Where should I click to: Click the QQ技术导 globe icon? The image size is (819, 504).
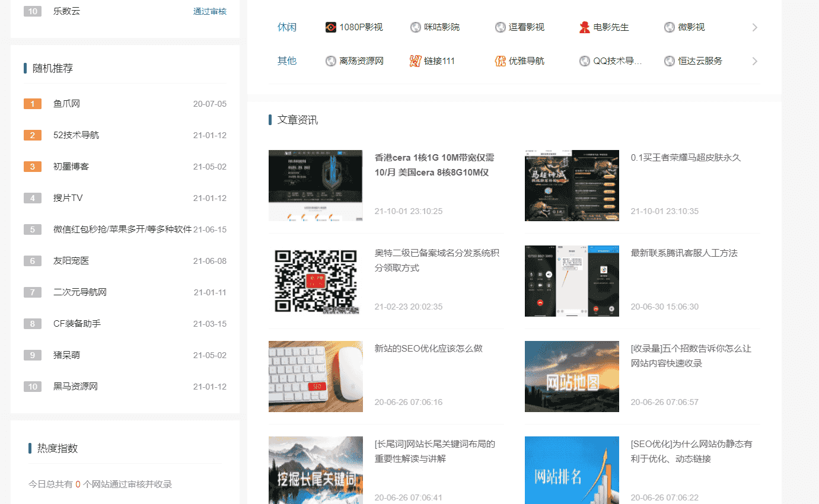point(585,61)
